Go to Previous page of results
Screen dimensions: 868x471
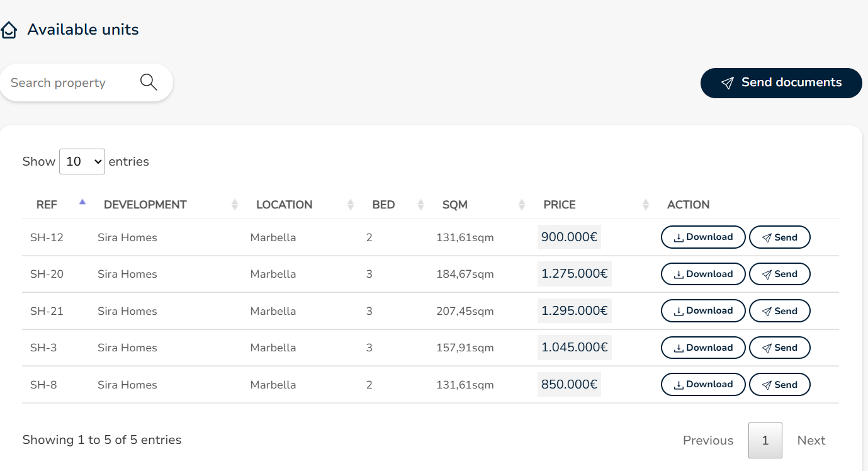coord(708,441)
